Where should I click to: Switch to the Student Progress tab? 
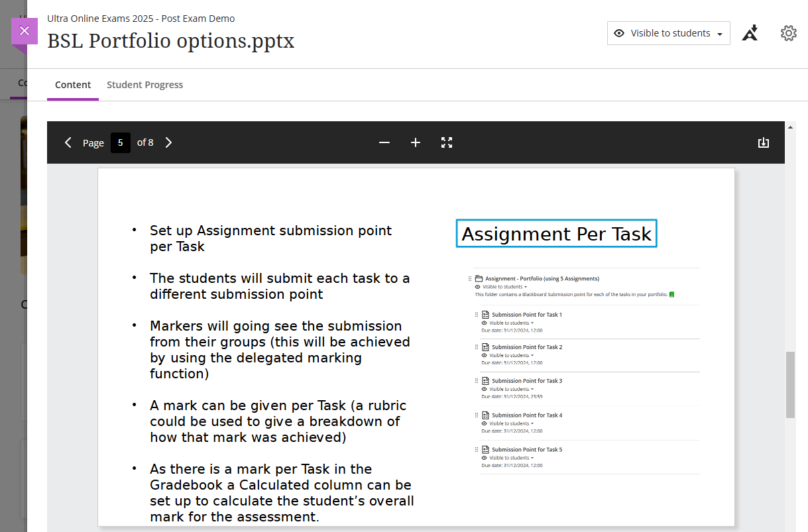[x=144, y=85]
